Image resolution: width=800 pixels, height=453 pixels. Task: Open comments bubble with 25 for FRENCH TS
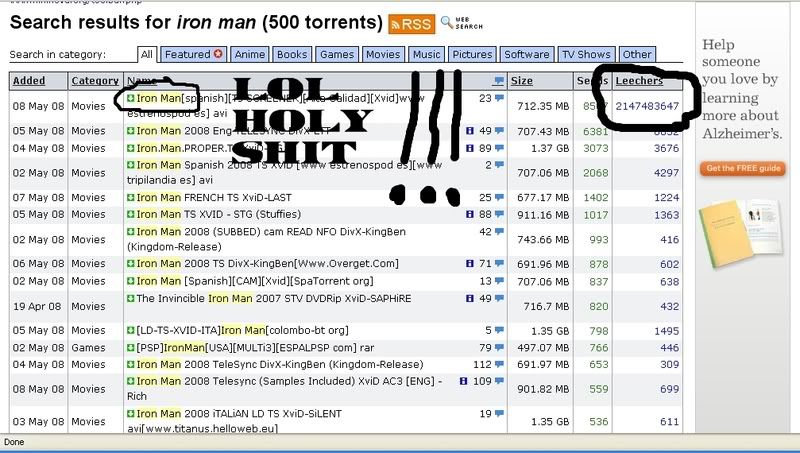point(499,197)
